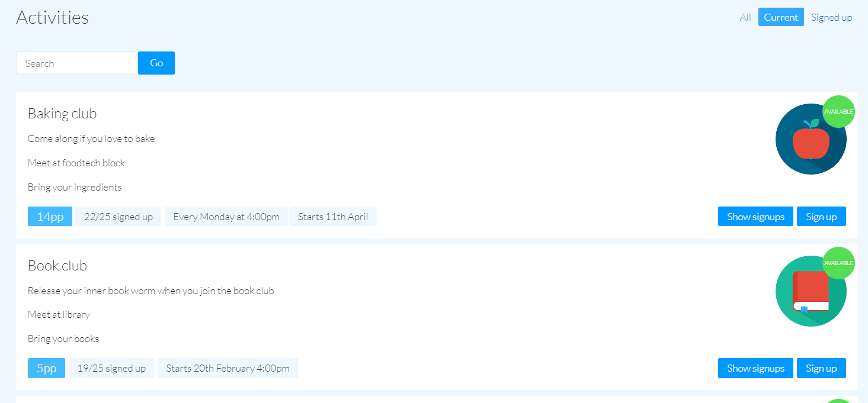Click the 19/25 signed up label
Image resolution: width=868 pixels, height=403 pixels.
111,368
